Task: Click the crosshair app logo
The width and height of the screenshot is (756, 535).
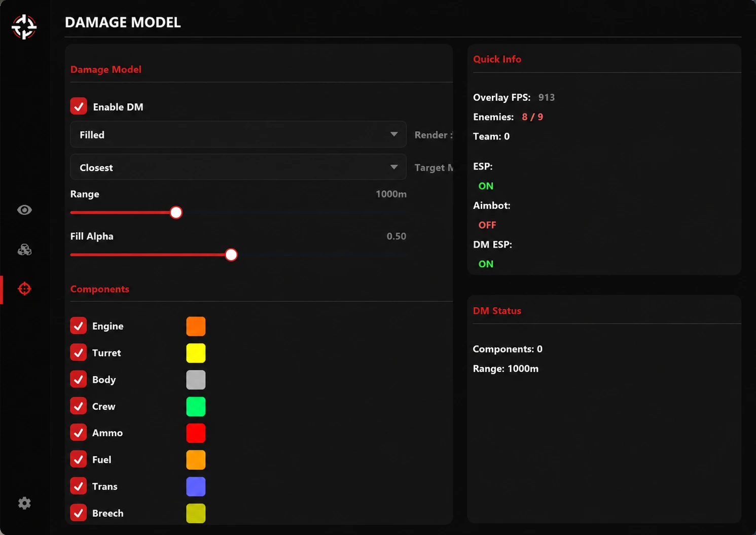Action: [x=24, y=27]
